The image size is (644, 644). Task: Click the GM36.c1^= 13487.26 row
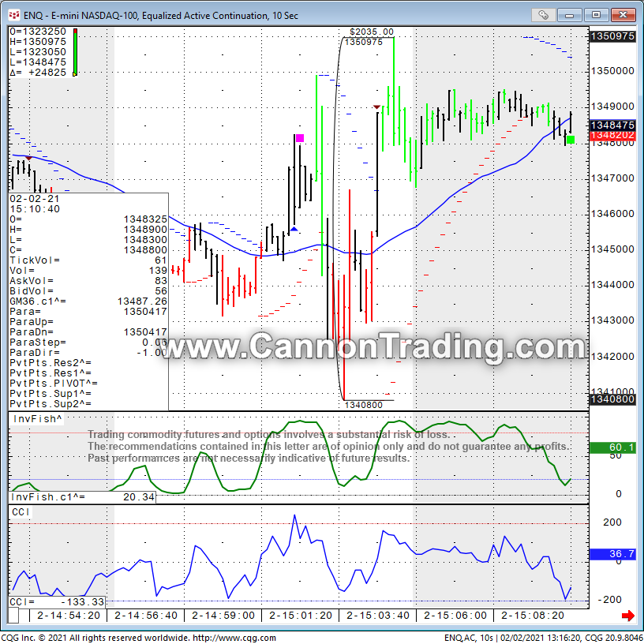point(88,301)
